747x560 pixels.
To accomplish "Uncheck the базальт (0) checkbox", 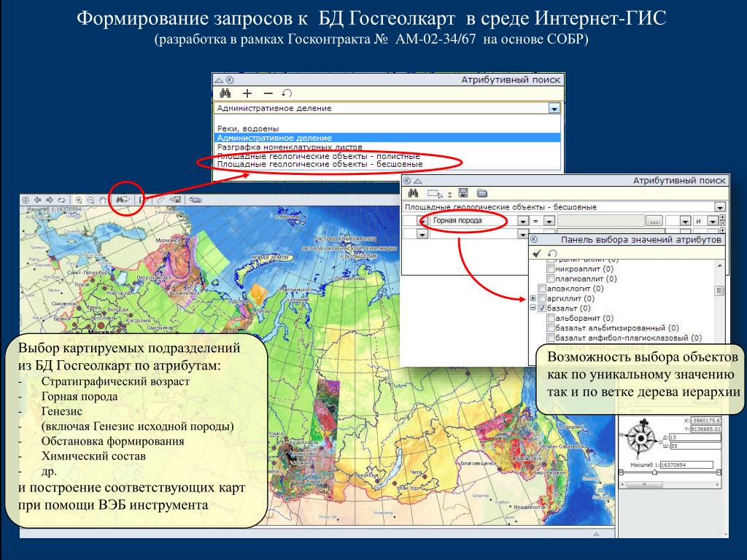I will pyautogui.click(x=542, y=308).
